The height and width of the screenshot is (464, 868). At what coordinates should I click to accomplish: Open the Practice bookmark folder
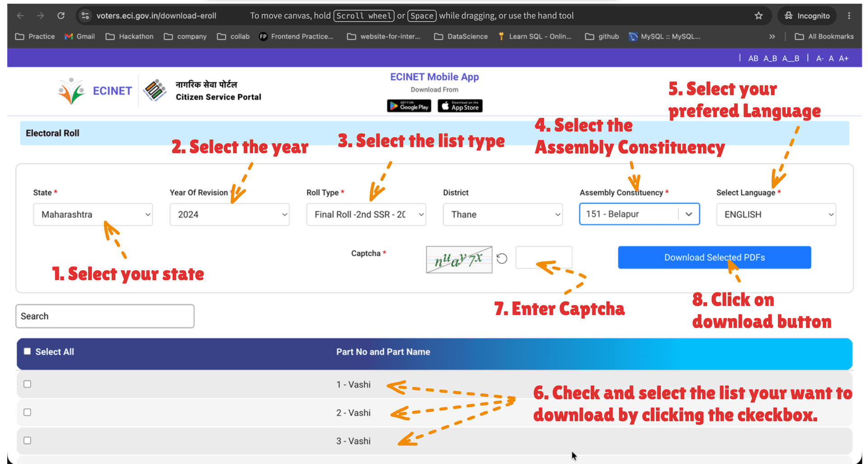click(x=35, y=37)
